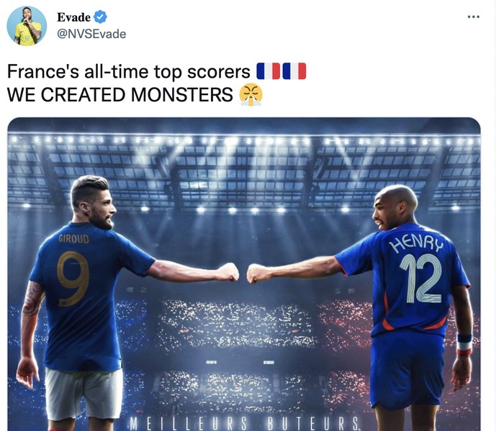The image size is (504, 431).
Task: Click Henry's tricolor wristband
Action: pos(464,344)
